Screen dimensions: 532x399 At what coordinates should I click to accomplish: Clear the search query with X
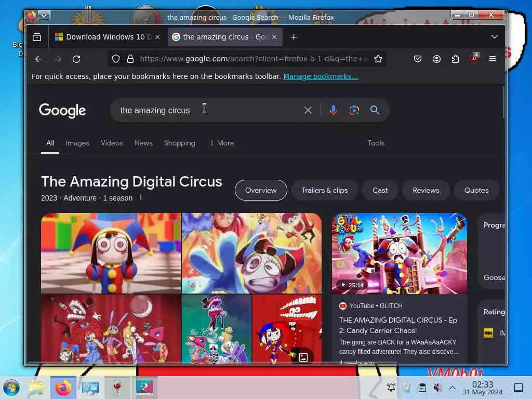click(x=308, y=110)
